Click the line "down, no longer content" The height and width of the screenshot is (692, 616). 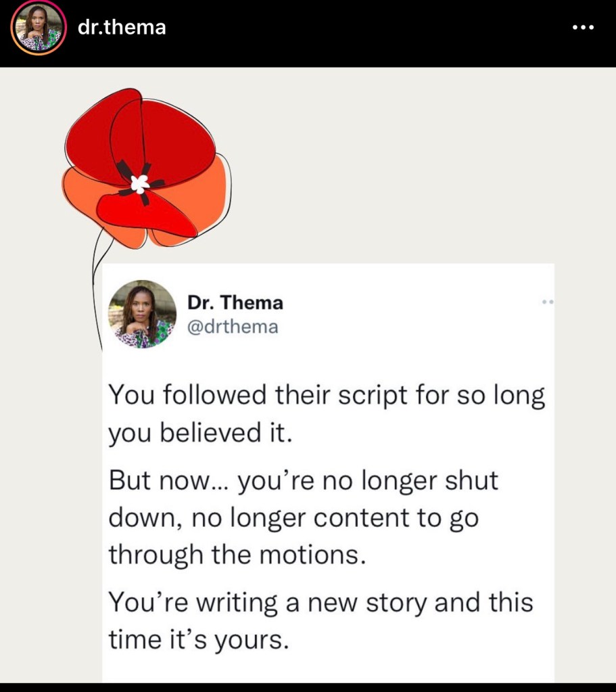(x=293, y=517)
